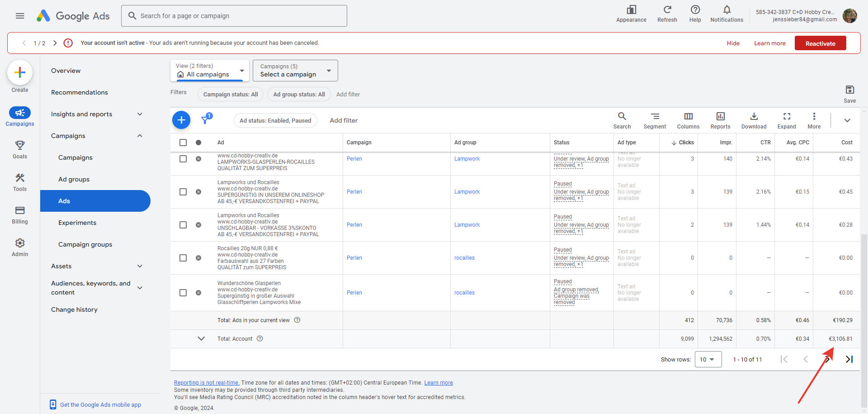This screenshot has height=414, width=868.
Task: Hide the account inactive banner
Action: click(733, 43)
